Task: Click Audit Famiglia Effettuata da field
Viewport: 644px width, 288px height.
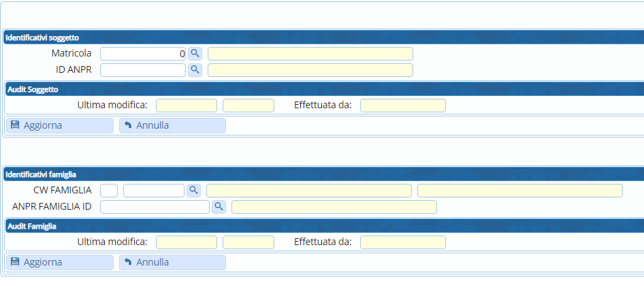Action: coord(403,242)
